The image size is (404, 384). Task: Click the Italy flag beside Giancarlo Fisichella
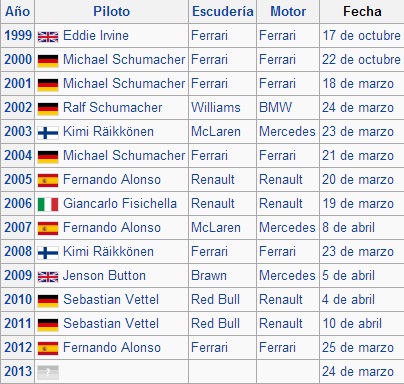coord(48,204)
